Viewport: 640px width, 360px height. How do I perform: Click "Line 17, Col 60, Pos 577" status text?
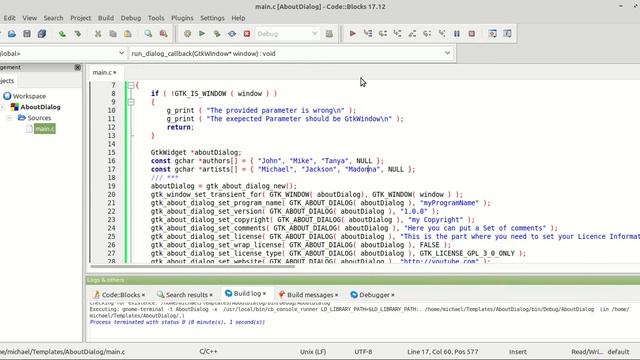pyautogui.click(x=442, y=351)
